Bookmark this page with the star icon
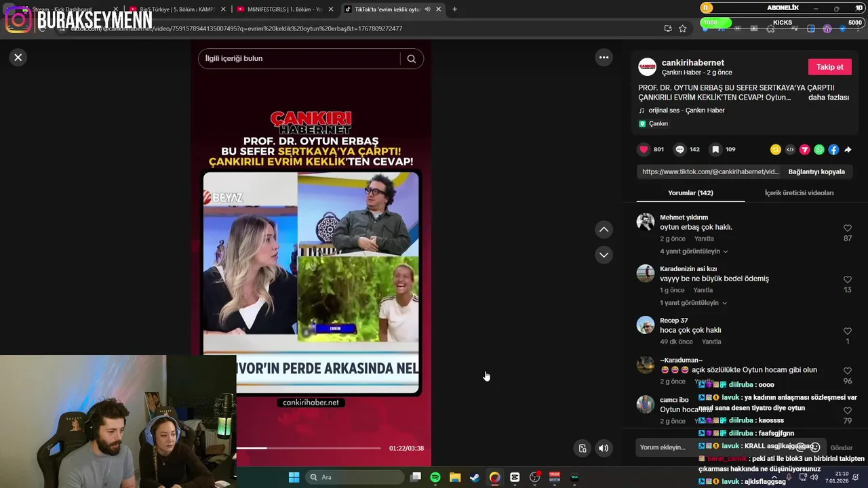Screen dimensions: 868x488 (683, 28)
